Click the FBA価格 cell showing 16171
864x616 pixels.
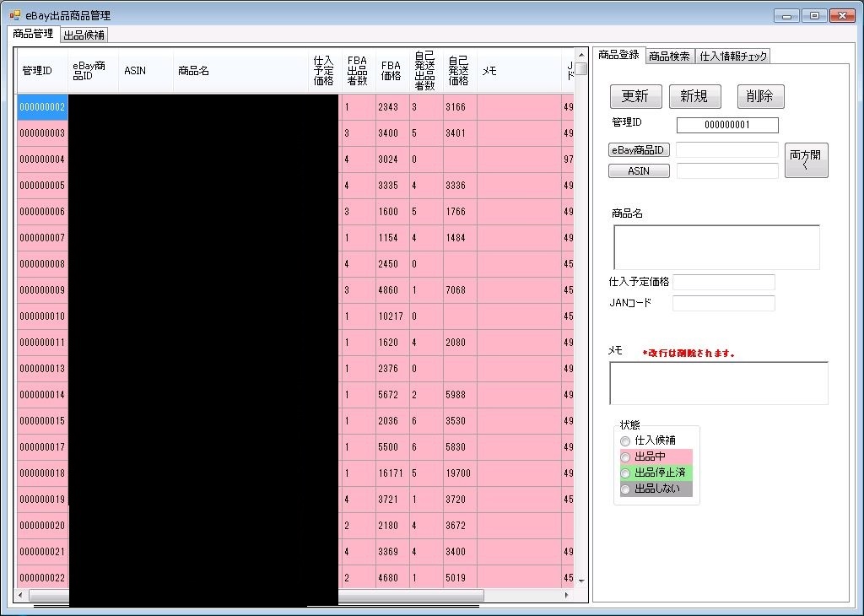(392, 473)
